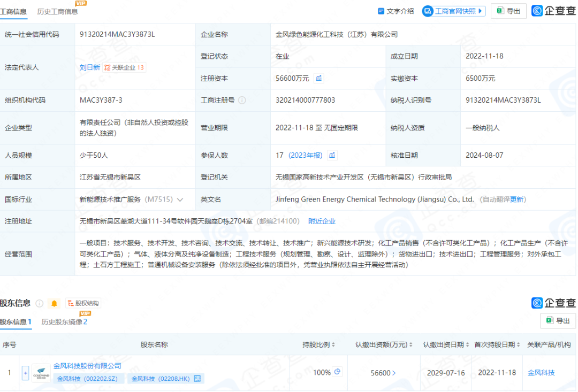The width and height of the screenshot is (578, 392).
Task: Open 金风科技 in the 关联产品/机构 column
Action: click(541, 372)
